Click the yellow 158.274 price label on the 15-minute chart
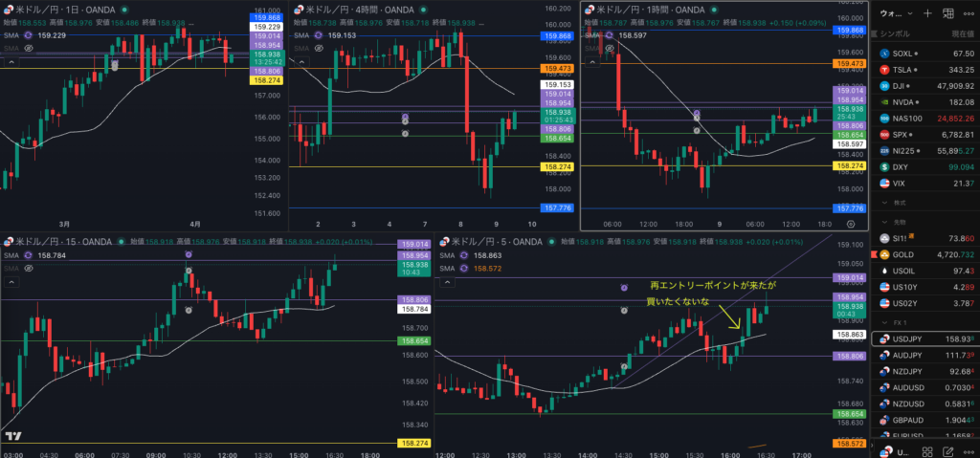 click(414, 443)
